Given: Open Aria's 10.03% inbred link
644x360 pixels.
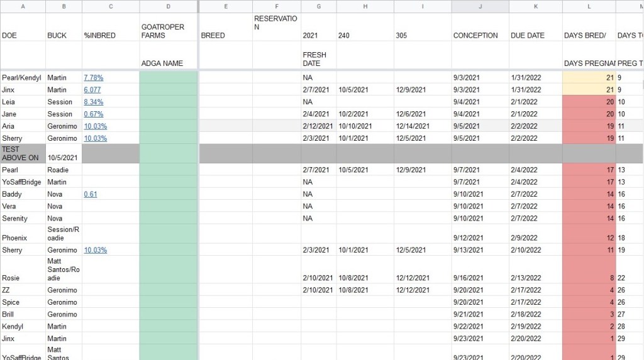Looking at the screenshot, I should pyautogui.click(x=95, y=126).
